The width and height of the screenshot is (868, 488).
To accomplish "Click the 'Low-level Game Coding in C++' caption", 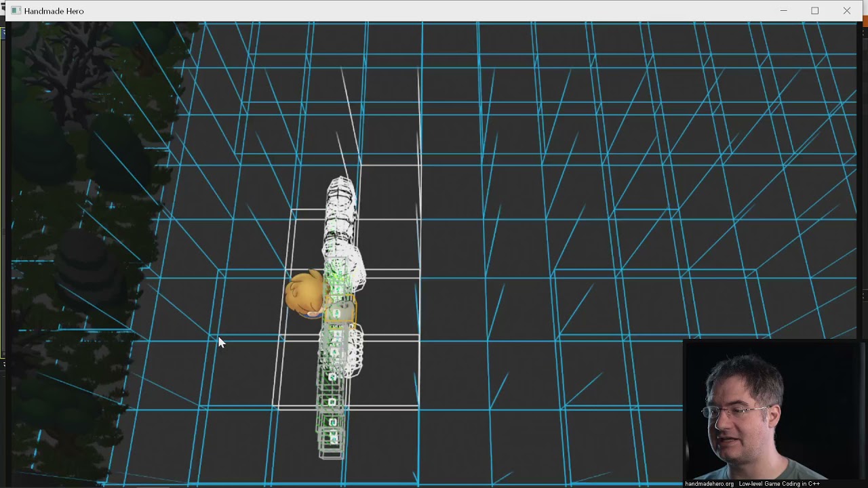I will coord(779,484).
